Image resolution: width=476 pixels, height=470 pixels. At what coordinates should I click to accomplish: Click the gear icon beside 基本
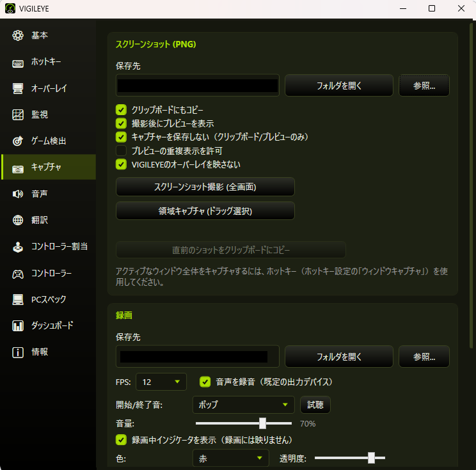tap(18, 36)
